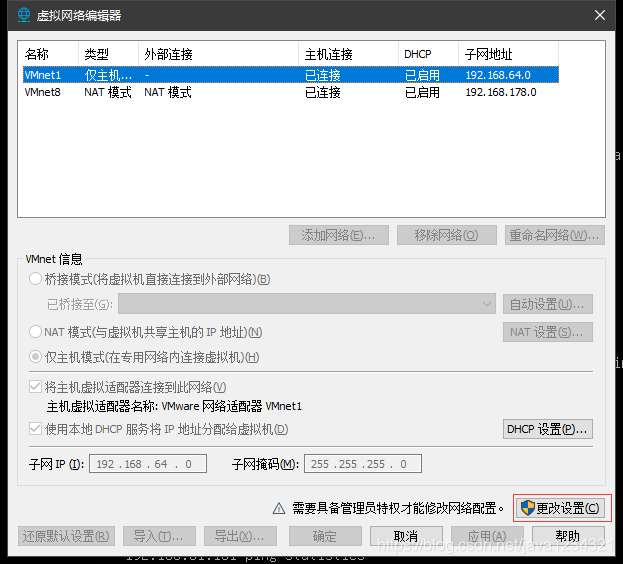Click the 确定 button
This screenshot has height=564, width=623.
(x=325, y=536)
